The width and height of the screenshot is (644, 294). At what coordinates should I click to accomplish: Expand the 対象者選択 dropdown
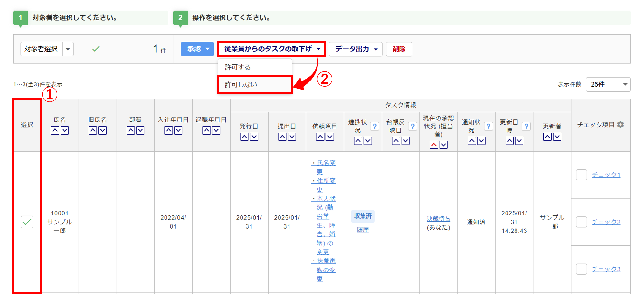coord(68,49)
